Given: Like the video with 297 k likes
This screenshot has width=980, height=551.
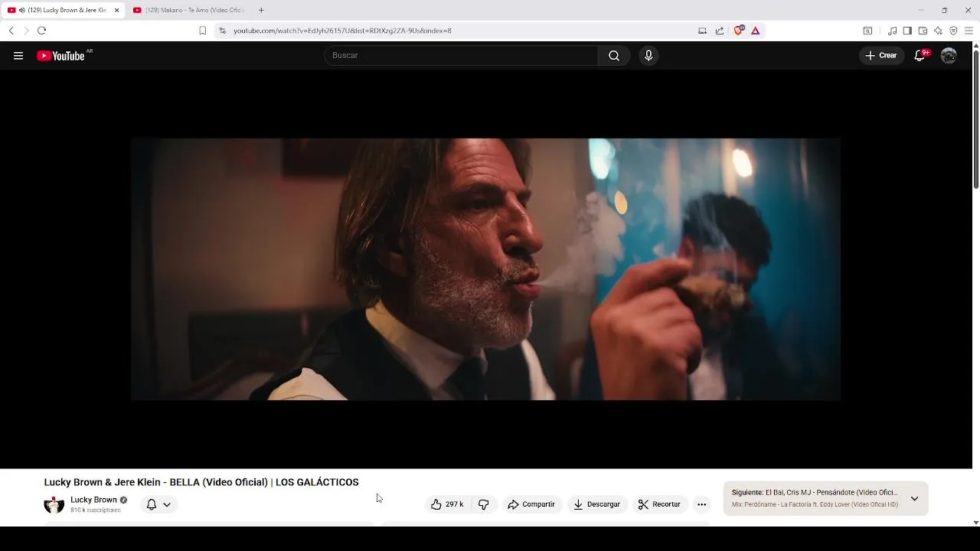Looking at the screenshot, I should pyautogui.click(x=447, y=504).
